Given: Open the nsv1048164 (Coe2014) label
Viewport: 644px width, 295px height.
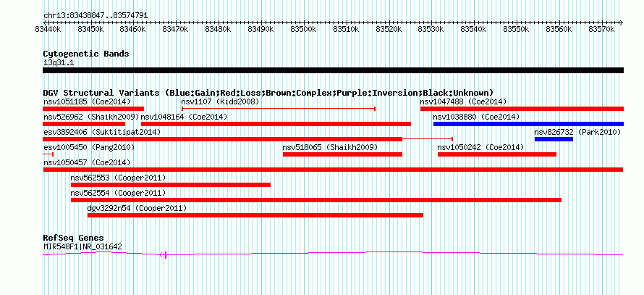Looking at the screenshot, I should tap(184, 117).
